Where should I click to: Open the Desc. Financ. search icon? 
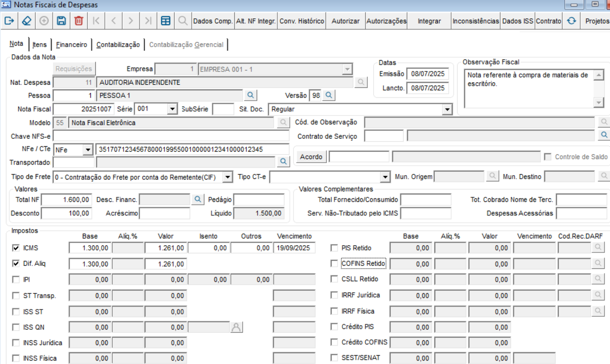[198, 199]
